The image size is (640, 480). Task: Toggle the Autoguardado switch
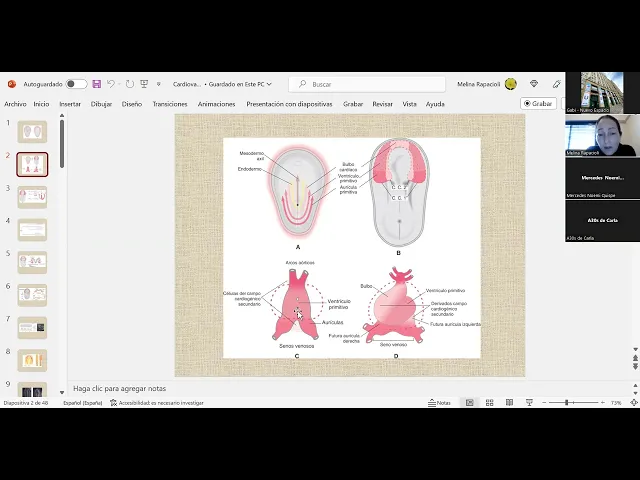(76, 84)
